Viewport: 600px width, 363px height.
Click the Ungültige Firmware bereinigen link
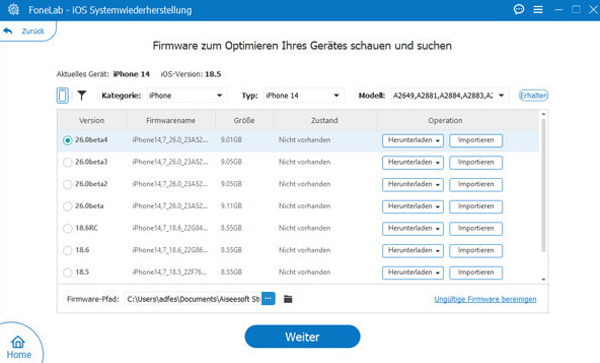coord(485,299)
